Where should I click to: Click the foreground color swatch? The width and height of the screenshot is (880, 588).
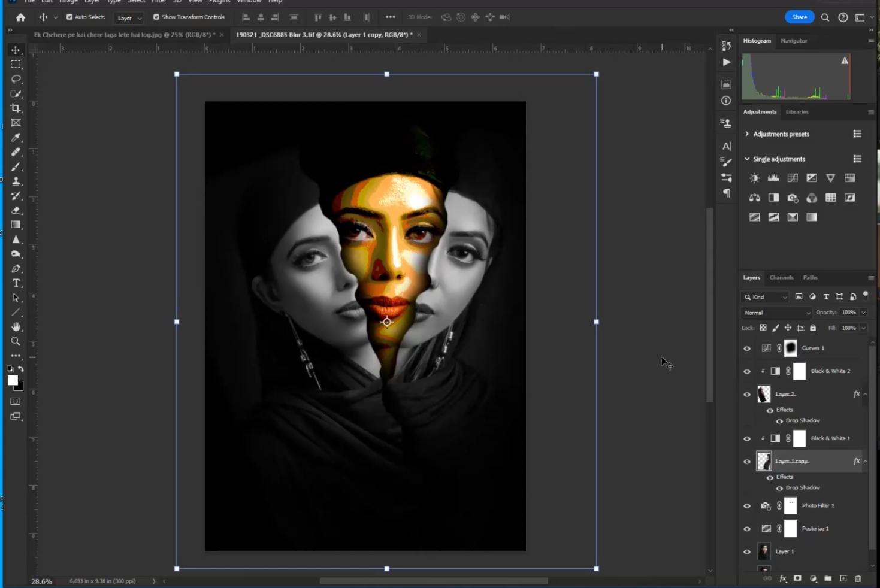(x=12, y=381)
